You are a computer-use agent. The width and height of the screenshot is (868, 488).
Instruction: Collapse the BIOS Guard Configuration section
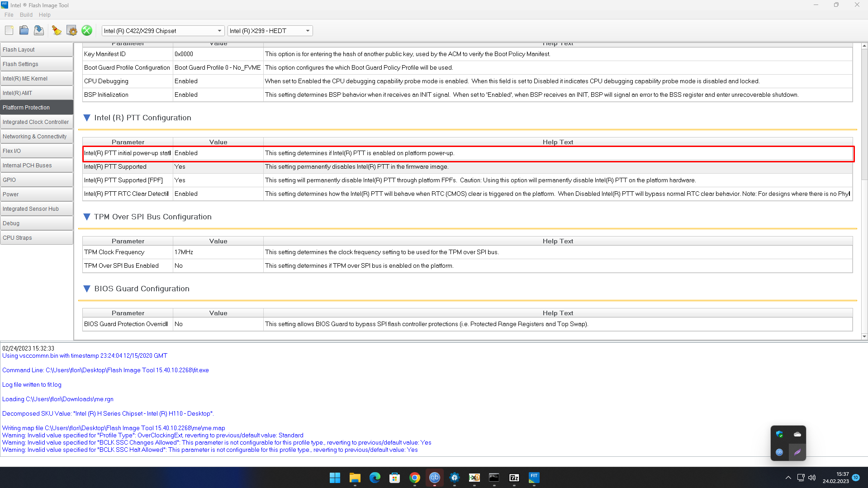(87, 289)
